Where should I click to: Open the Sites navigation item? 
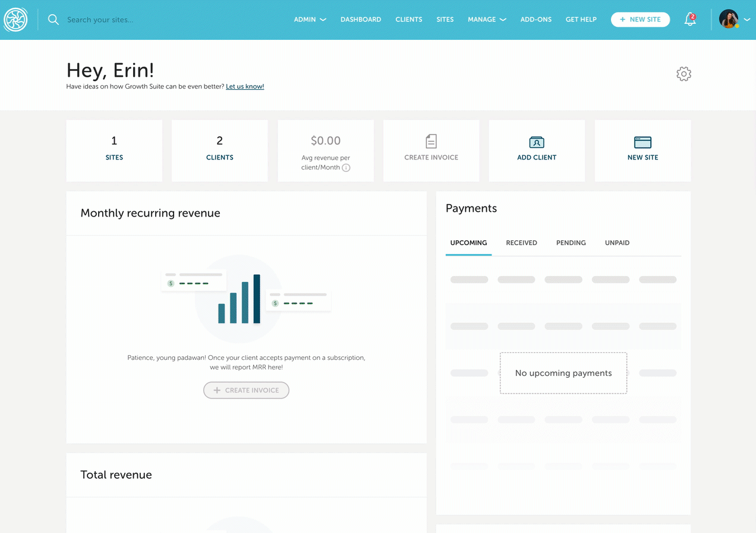445,20
